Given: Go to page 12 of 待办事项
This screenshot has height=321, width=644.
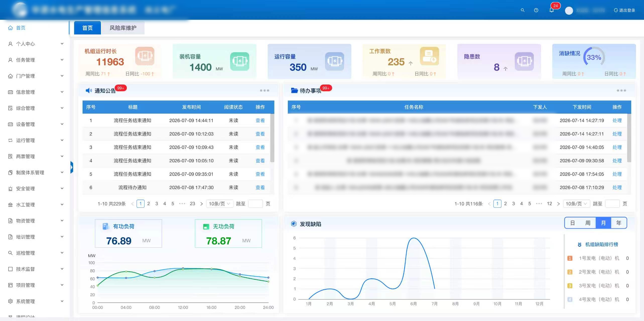Looking at the screenshot, I should [549, 204].
